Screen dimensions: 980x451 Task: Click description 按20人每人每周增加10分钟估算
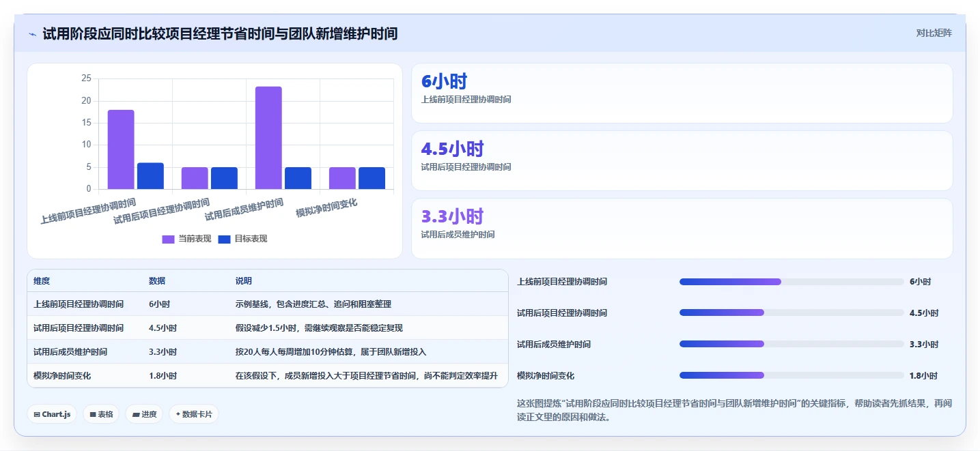331,352
